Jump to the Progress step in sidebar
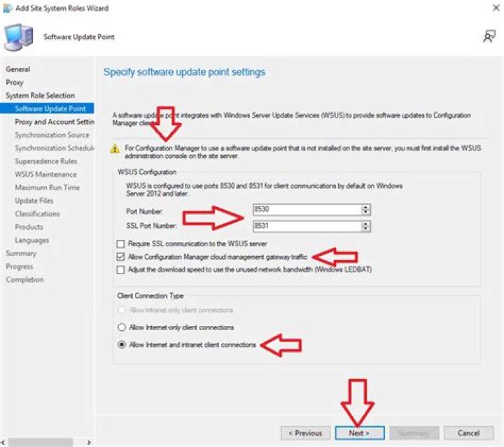 pyautogui.click(x=20, y=267)
